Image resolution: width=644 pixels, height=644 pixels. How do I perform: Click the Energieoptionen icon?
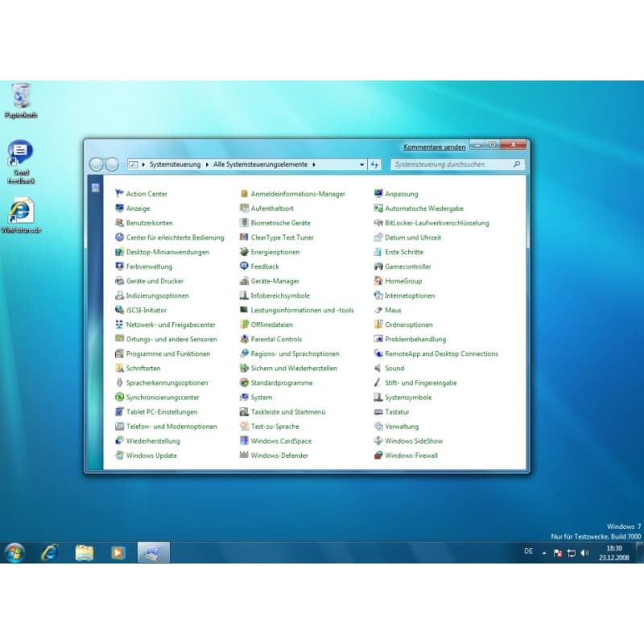244,252
